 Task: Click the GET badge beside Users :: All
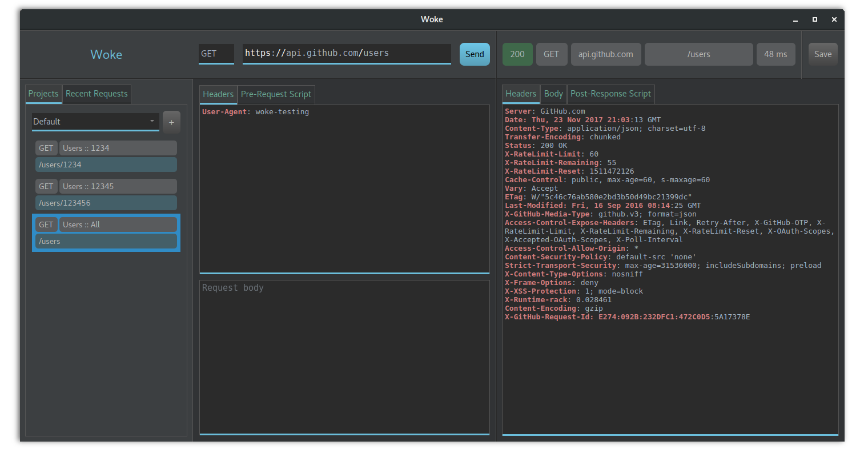46,225
